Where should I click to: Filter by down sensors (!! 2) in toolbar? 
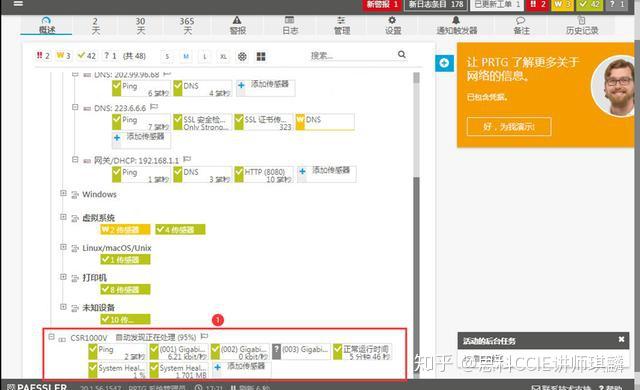[x=43, y=55]
